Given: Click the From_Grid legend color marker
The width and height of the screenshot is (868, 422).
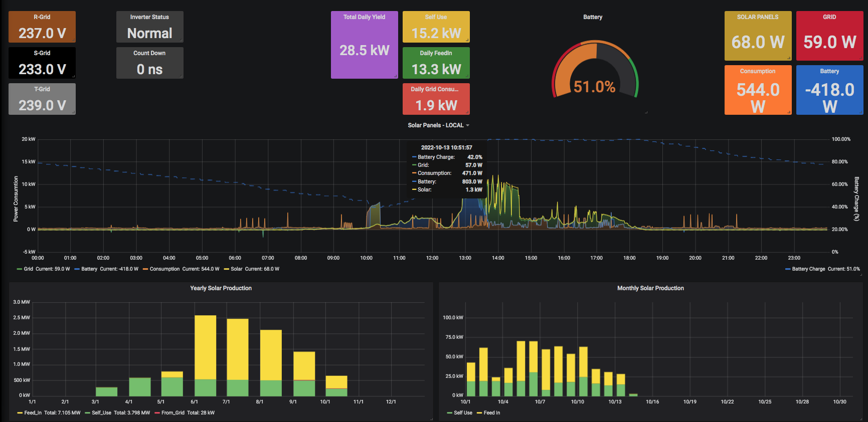Looking at the screenshot, I should [157, 413].
